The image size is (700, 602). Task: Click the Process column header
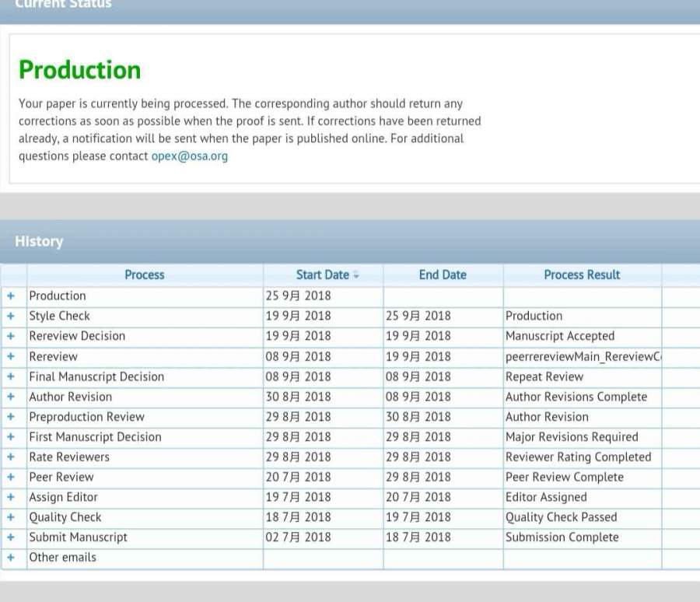145,275
